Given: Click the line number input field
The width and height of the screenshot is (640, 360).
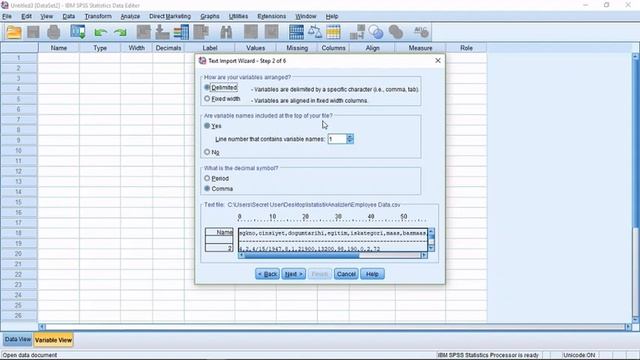Looking at the screenshot, I should point(337,139).
